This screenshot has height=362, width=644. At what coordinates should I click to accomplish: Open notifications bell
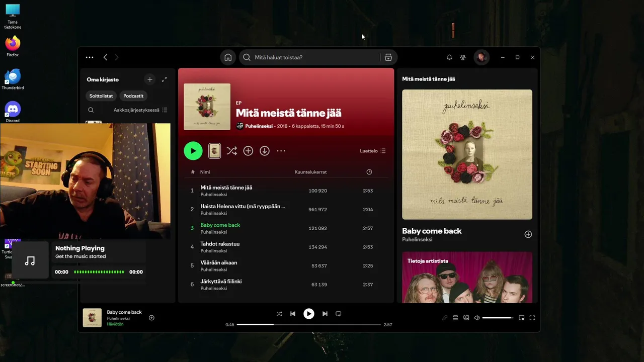coord(449,57)
